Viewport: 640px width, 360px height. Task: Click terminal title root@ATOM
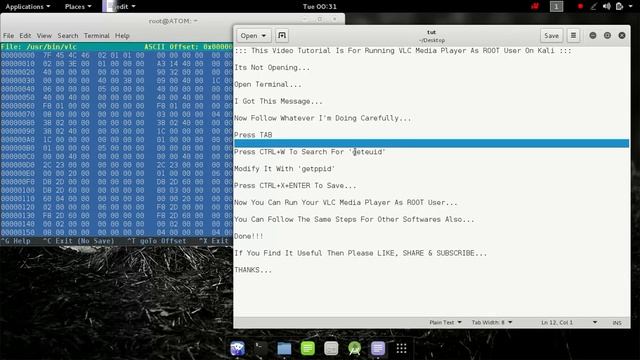(173, 21)
